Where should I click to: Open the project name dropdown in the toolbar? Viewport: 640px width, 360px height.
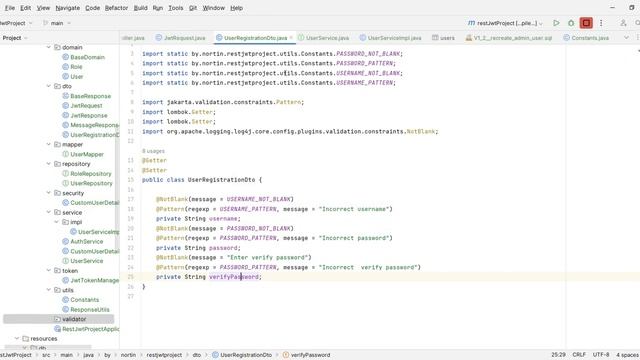(x=16, y=23)
